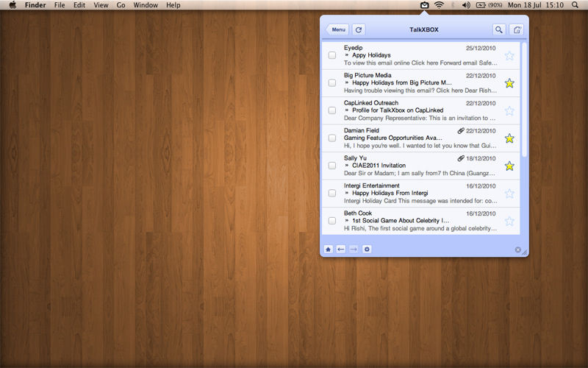This screenshot has width=588, height=368.
Task: Compose a new email message
Action: click(x=517, y=29)
